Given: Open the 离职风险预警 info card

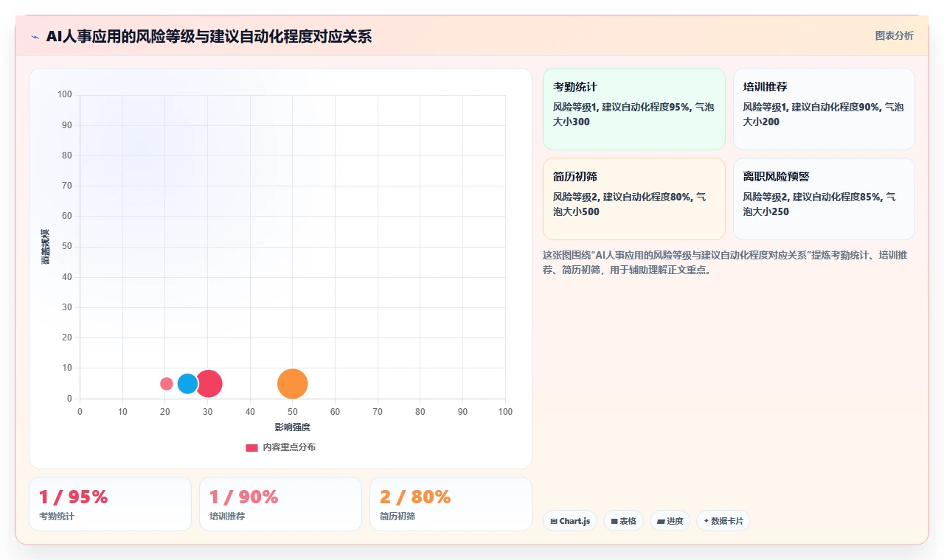Looking at the screenshot, I should point(824,199).
